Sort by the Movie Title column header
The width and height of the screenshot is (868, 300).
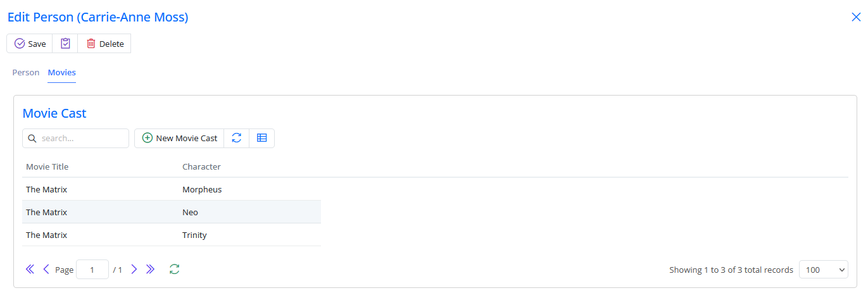pos(47,167)
